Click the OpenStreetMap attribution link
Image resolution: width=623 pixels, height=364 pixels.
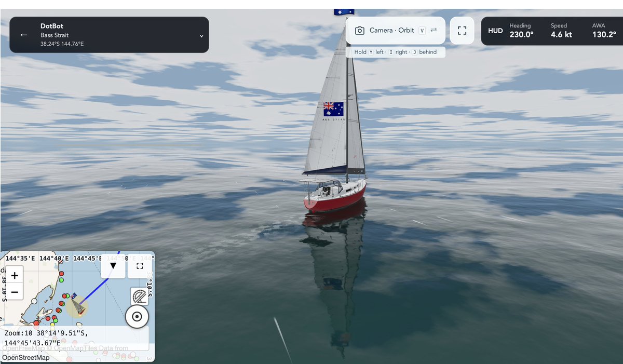point(26,357)
